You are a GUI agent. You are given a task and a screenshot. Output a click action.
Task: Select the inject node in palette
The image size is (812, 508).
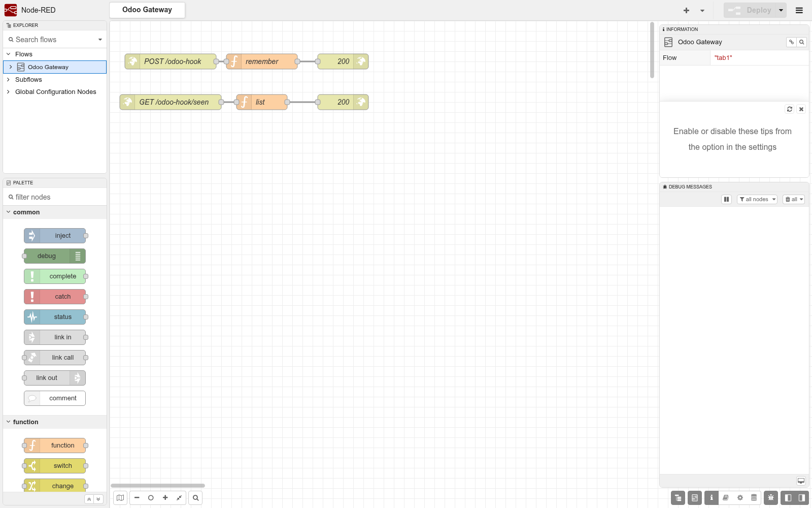point(55,236)
